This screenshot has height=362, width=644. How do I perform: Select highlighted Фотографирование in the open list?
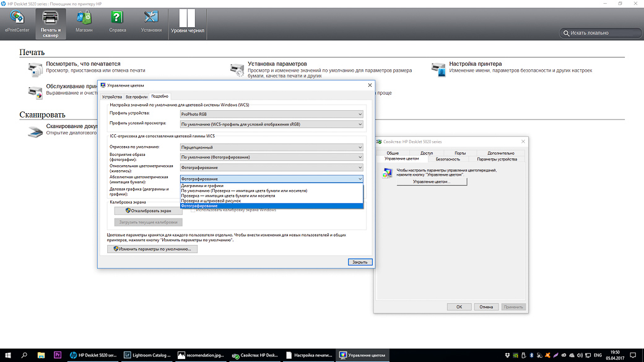coord(271,205)
